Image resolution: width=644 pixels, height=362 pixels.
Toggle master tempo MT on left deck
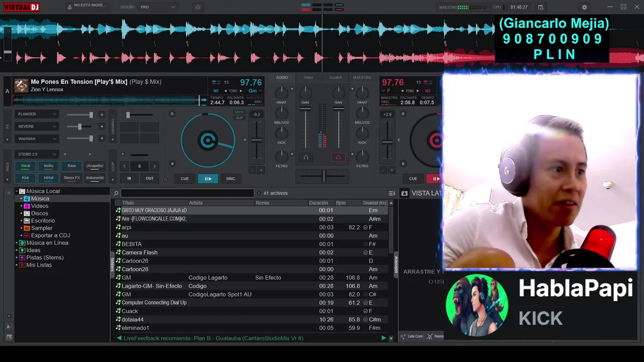[216, 91]
